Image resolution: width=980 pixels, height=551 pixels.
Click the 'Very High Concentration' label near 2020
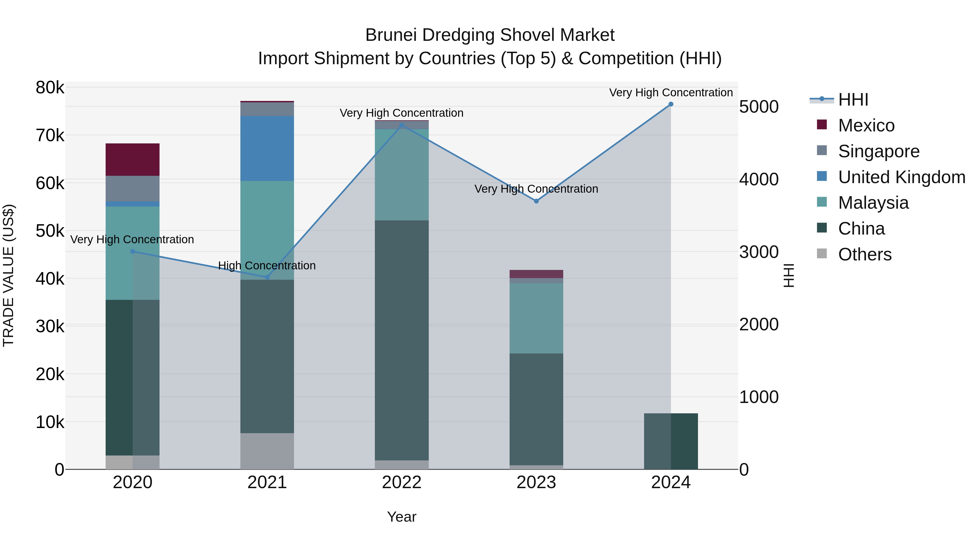click(132, 239)
